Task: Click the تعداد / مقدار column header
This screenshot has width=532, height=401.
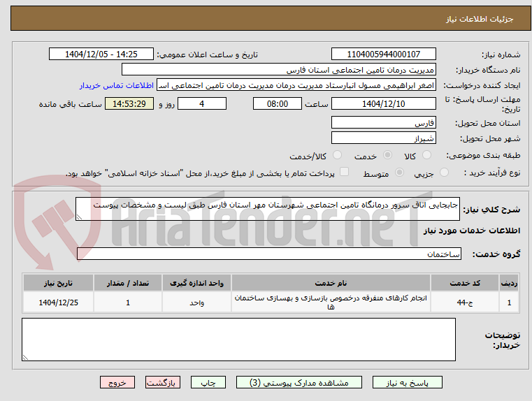Action: [128, 283]
